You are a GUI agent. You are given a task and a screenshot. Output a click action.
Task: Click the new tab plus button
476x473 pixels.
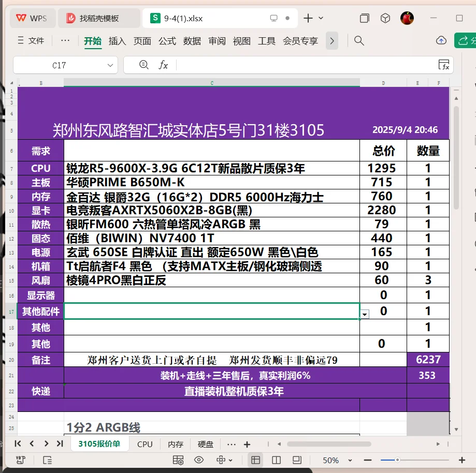pyautogui.click(x=308, y=18)
